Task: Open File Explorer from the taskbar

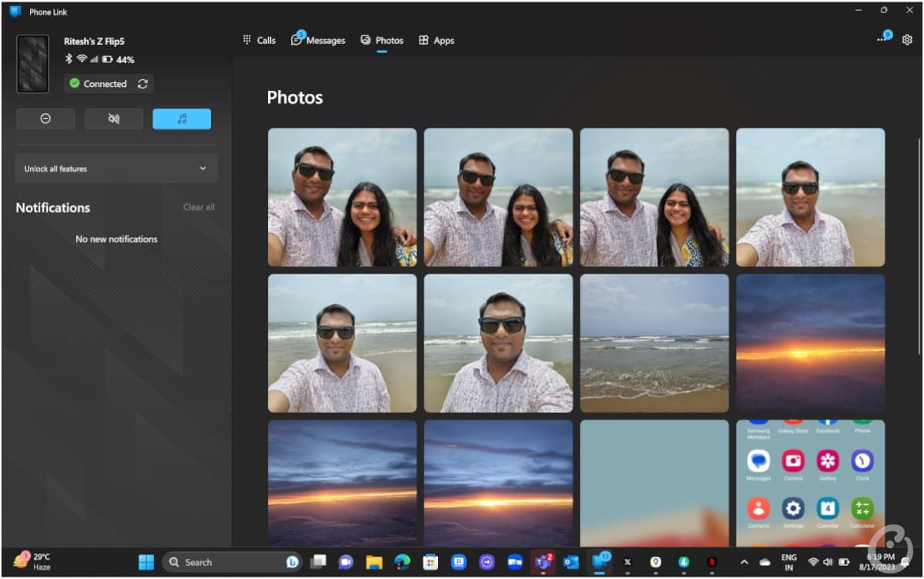Action: tap(374, 562)
